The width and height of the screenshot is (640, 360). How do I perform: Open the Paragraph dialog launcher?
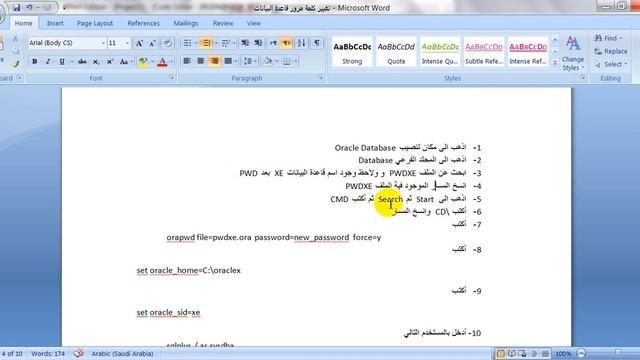[x=320, y=78]
